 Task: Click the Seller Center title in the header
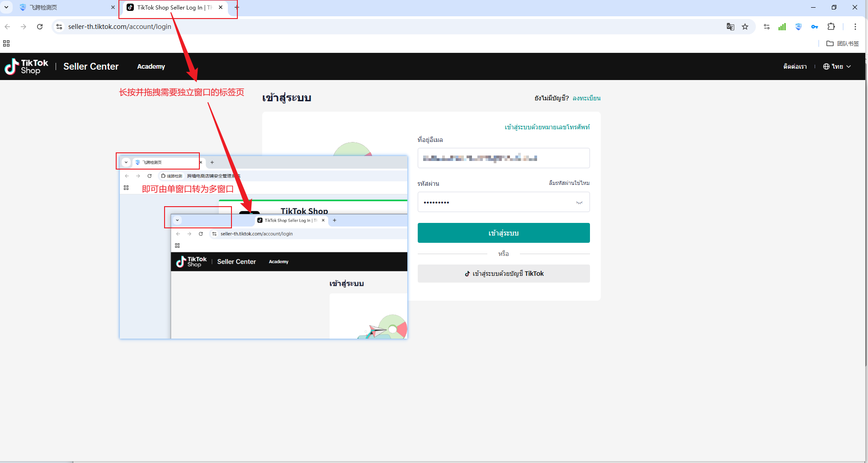(91, 66)
